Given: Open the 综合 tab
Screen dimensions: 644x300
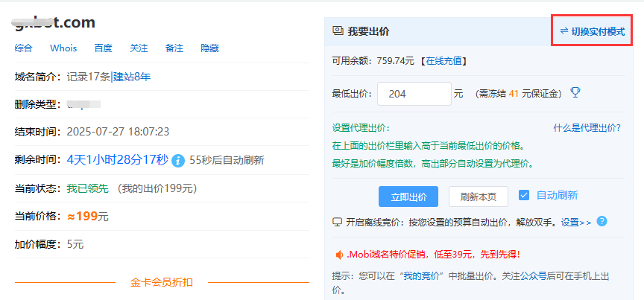Looking at the screenshot, I should (x=23, y=48).
